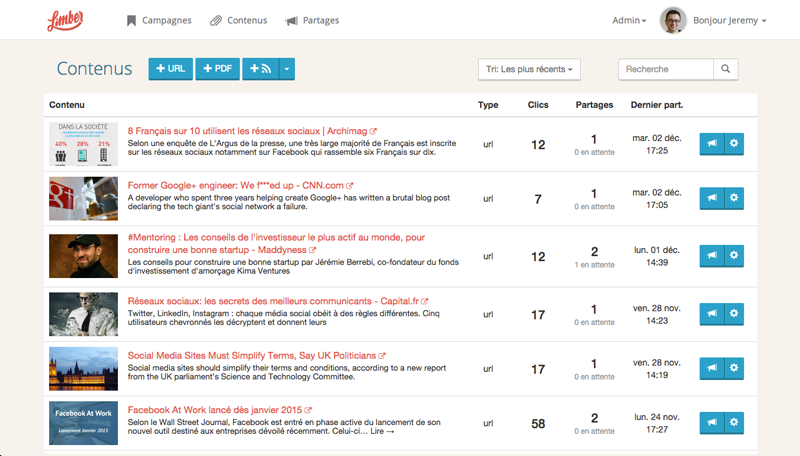
Task: Open the 'Former Google+ engineer' article link
Action: pos(235,186)
